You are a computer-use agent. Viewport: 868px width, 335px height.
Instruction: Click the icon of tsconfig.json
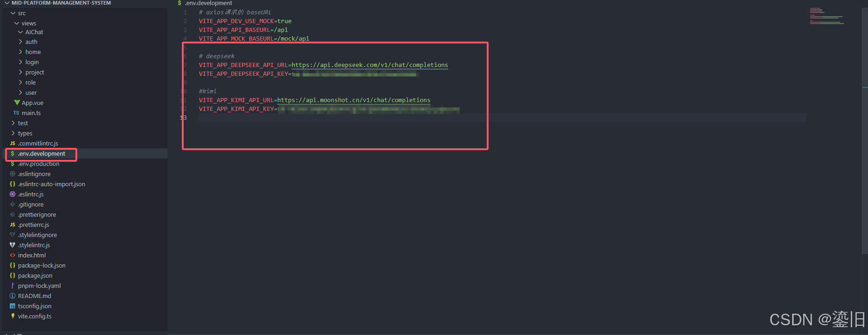pos(12,306)
